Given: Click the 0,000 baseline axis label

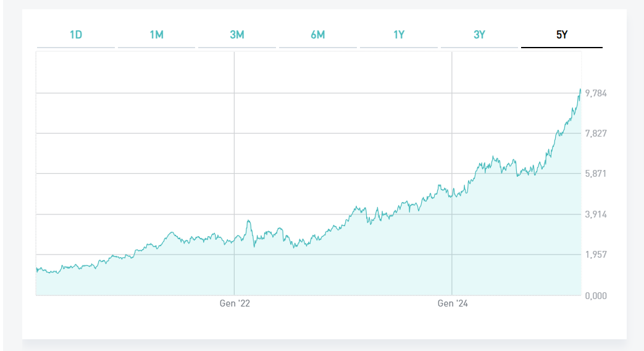Looking at the screenshot, I should coord(596,296).
